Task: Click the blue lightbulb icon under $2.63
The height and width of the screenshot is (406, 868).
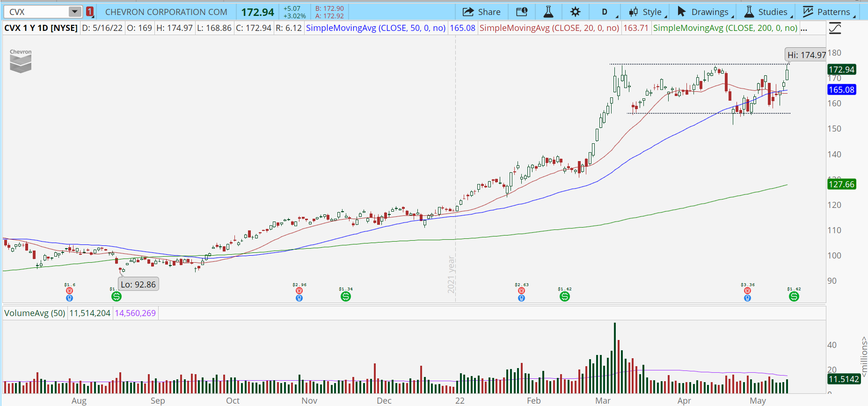Action: click(x=521, y=298)
